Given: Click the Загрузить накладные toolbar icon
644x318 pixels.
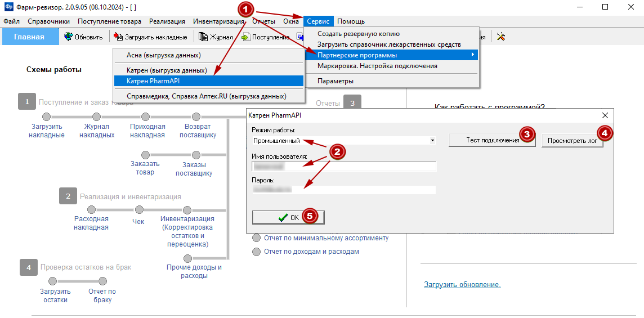Looking at the screenshot, I should tap(118, 37).
